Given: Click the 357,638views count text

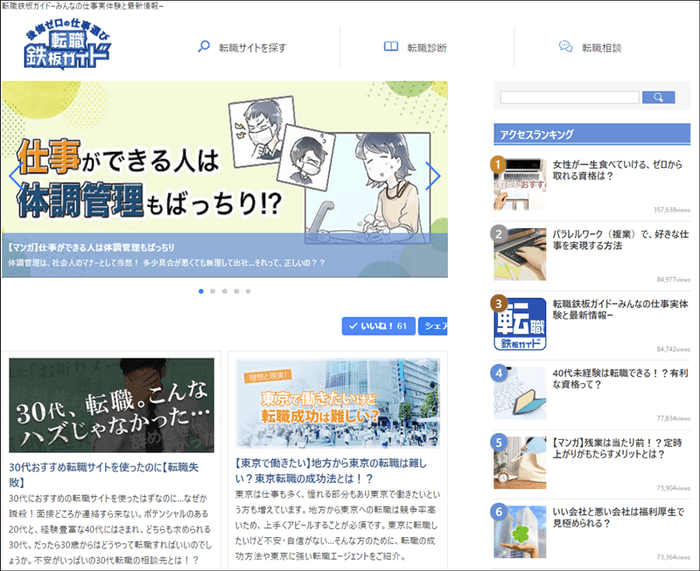Looking at the screenshot, I should (x=672, y=210).
